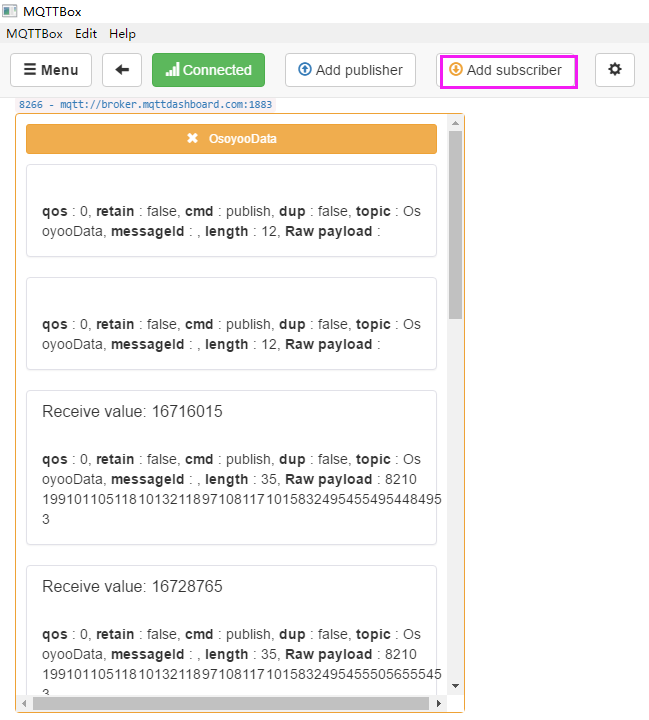Screen dimensions: 649x720
Task: Click the horizontal scrollbar left arrow
Action: [24, 703]
